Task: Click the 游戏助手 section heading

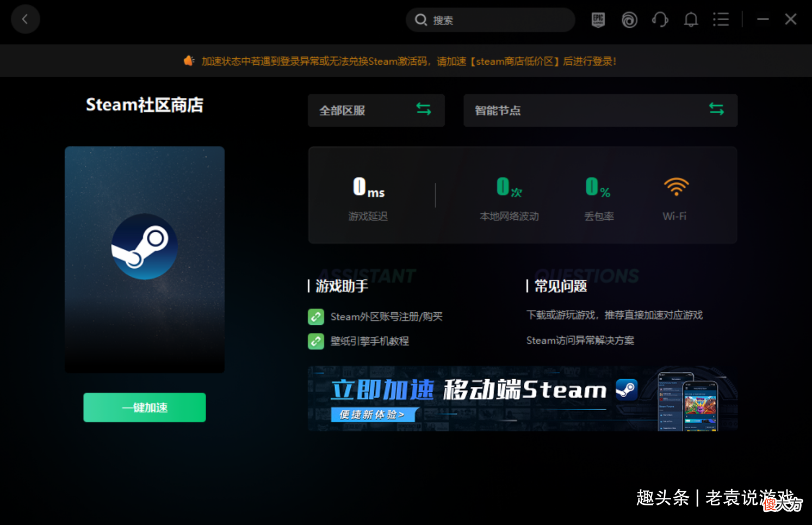Action: click(x=342, y=286)
